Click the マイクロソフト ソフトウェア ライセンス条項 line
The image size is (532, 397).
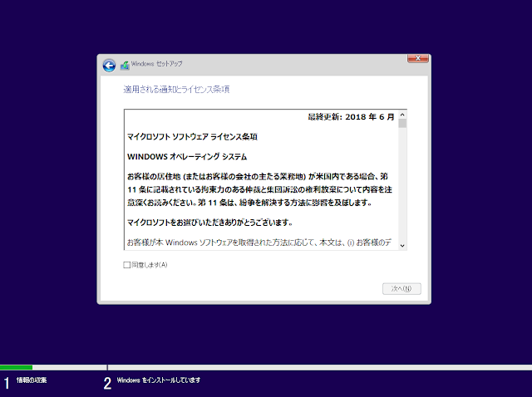pyautogui.click(x=192, y=137)
